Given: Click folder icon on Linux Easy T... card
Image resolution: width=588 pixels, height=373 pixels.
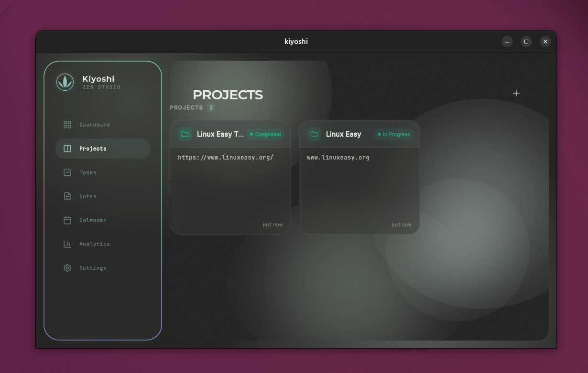Looking at the screenshot, I should coord(185,134).
